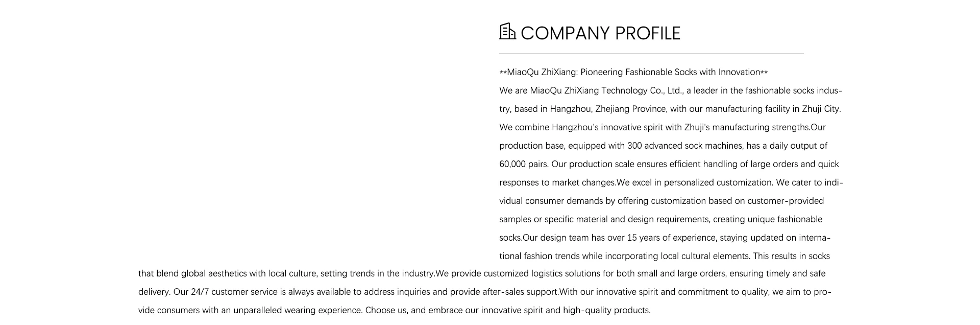Click 'MiaoQu ZhiXiang Technology Co., Ltd.' text

606,90
